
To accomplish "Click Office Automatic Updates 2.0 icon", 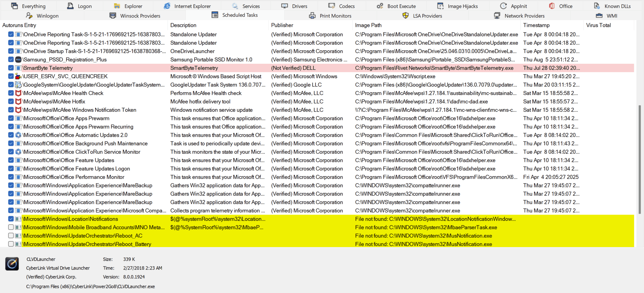I will click(x=18, y=135).
